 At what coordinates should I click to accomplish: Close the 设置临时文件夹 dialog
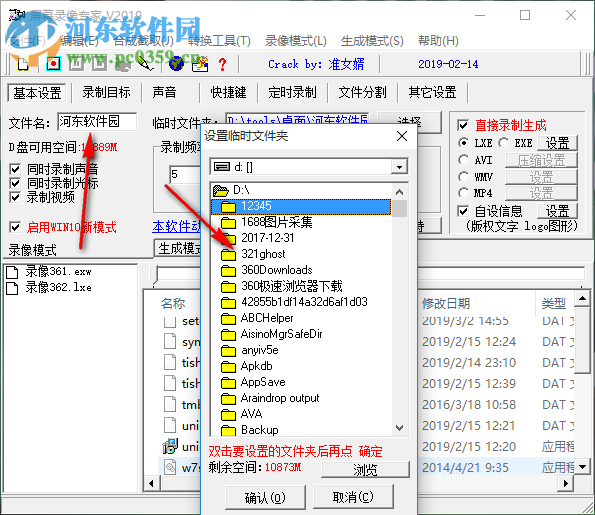click(x=402, y=136)
